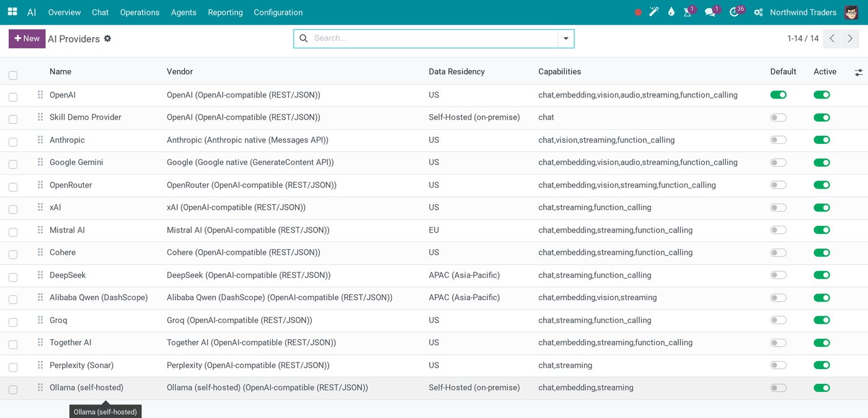Click the Perplexity (Sonar) name cell
This screenshot has height=418, width=868.
tap(81, 365)
